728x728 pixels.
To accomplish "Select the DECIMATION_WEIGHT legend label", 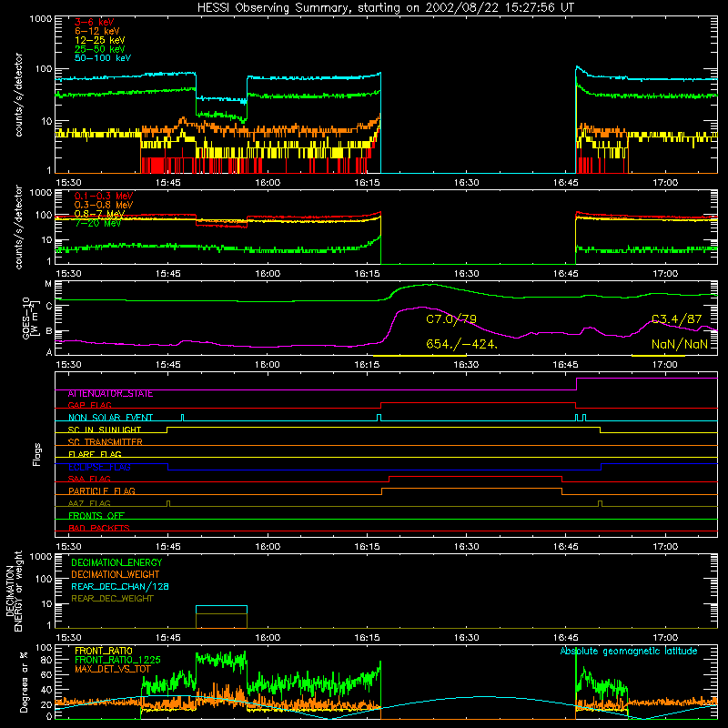I will tap(116, 575).
